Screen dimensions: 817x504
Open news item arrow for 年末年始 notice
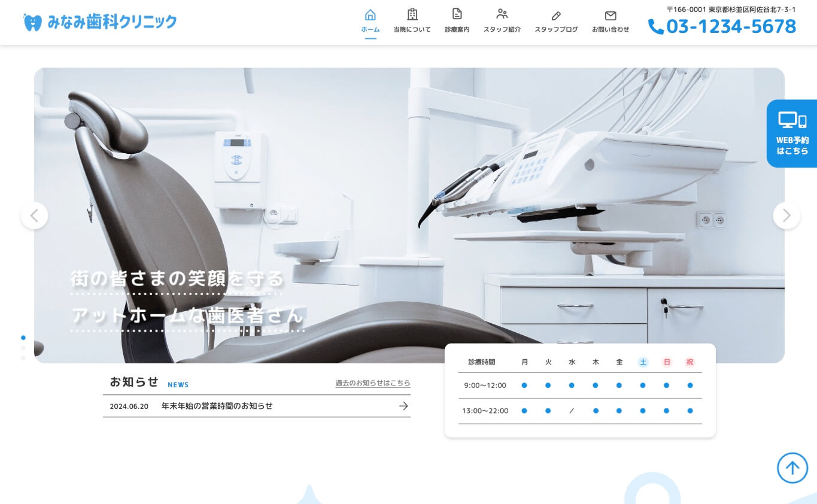(x=403, y=406)
